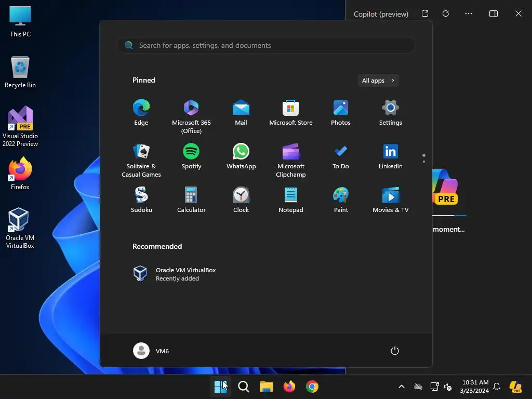Open Paint
The width and height of the screenshot is (532, 399).
[x=341, y=200]
